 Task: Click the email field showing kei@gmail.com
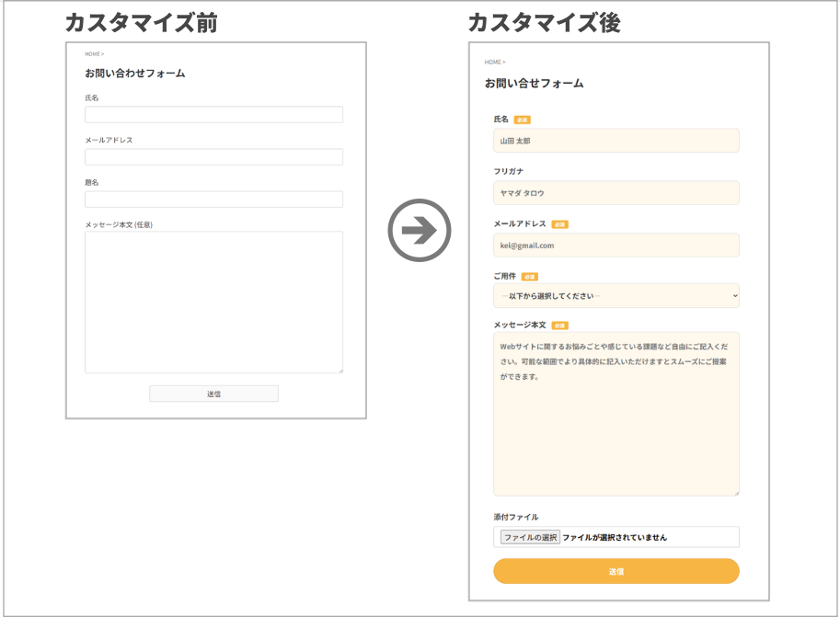point(616,246)
